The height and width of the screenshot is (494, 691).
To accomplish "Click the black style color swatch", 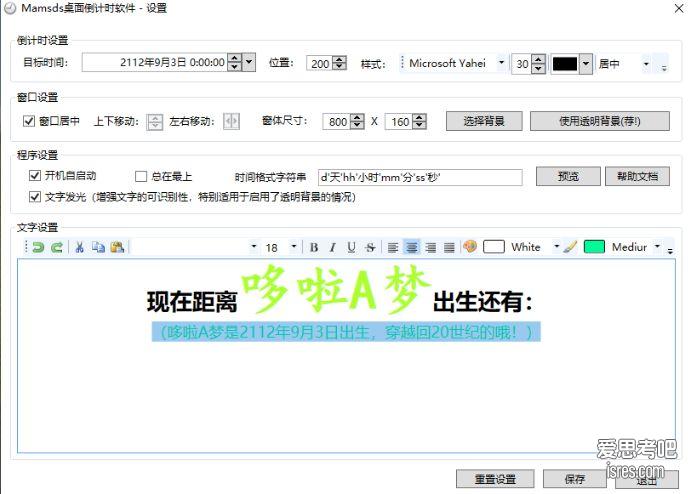I will (x=565, y=64).
